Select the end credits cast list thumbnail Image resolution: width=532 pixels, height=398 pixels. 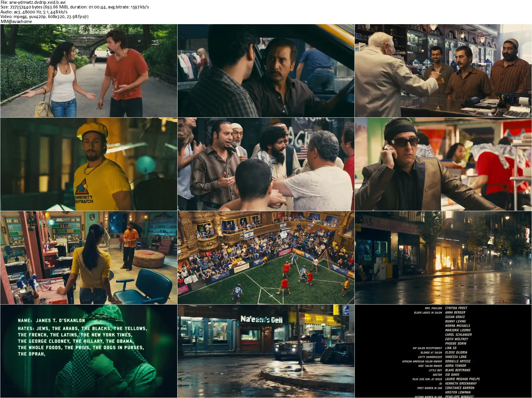point(443,351)
